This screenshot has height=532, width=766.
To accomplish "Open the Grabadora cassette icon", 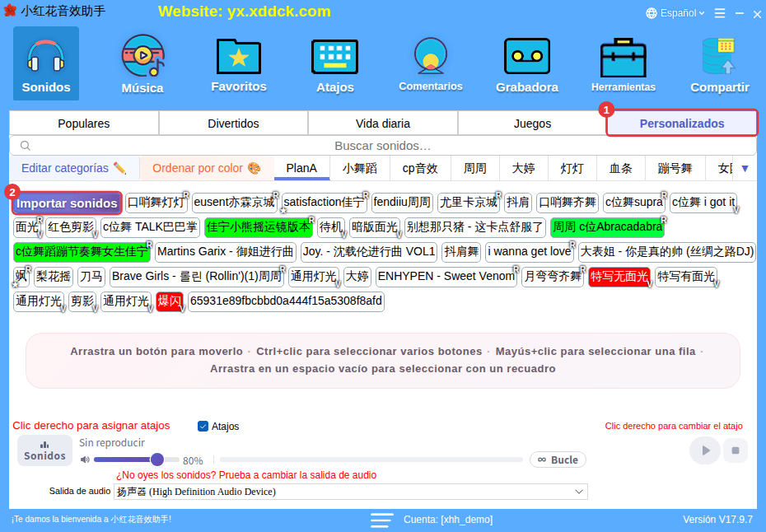I will [527, 63].
